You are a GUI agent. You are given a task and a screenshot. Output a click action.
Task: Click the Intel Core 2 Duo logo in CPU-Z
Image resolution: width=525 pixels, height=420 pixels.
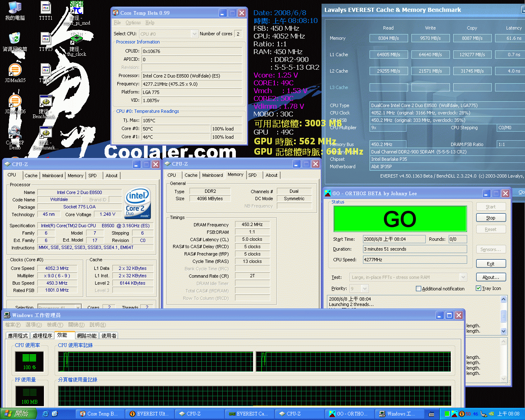[x=137, y=203]
